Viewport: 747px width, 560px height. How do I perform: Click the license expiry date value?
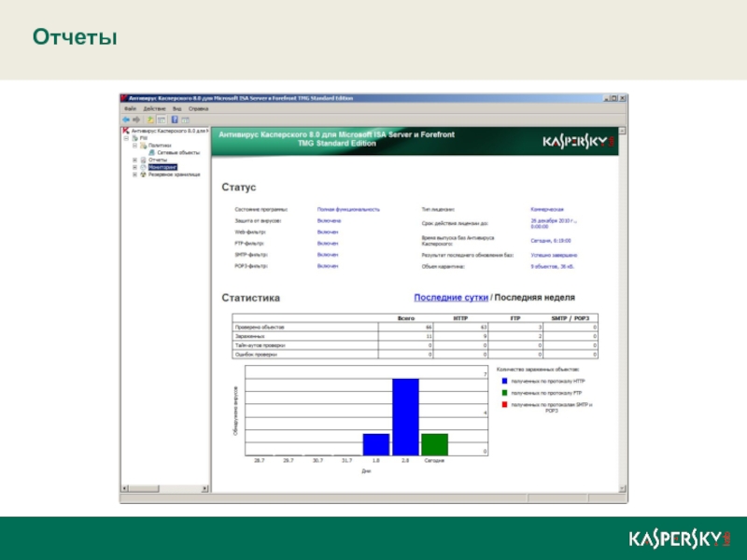(553, 223)
